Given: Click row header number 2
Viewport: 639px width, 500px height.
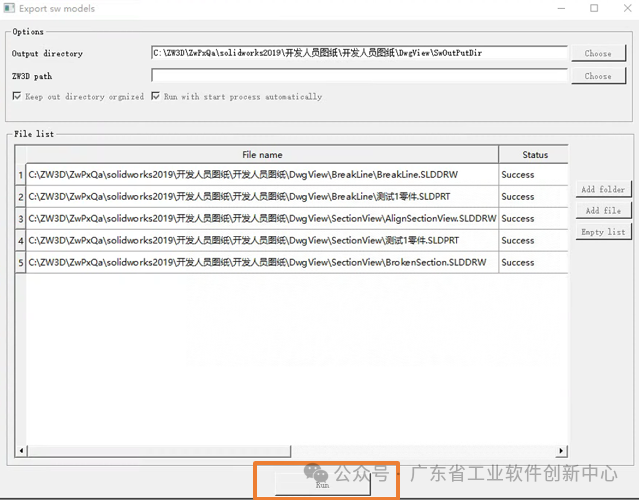Looking at the screenshot, I should point(20,197).
